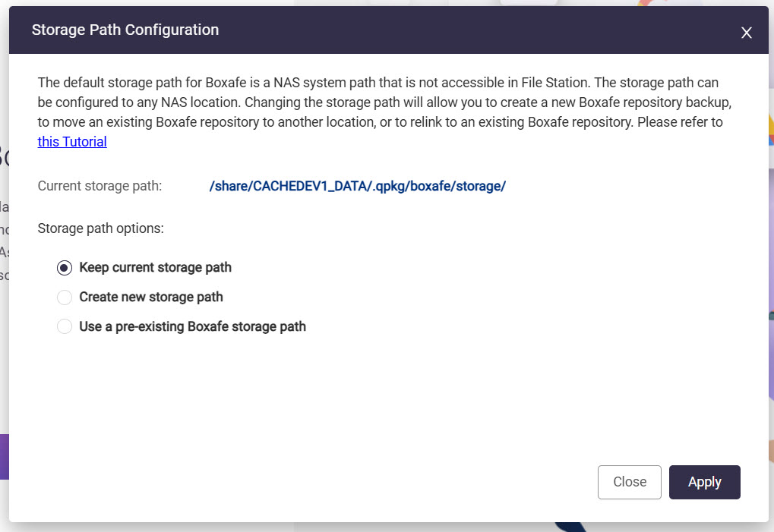Screen dimensions: 774x532
Task: Click the white Close button
Action: coord(629,482)
